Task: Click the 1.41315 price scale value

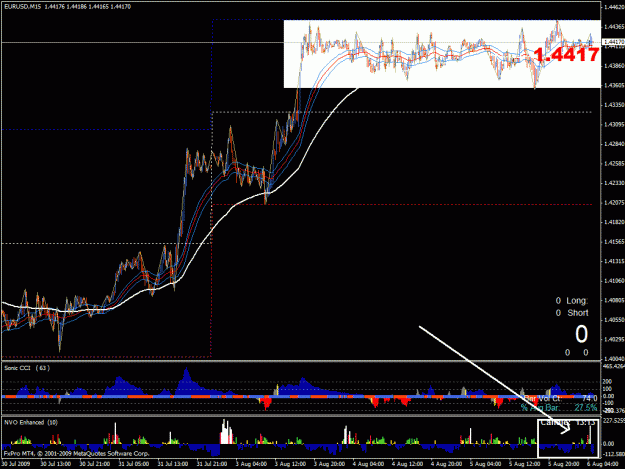Action: click(614, 261)
